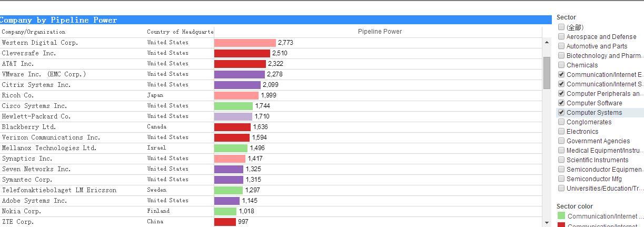Click the Cleversafe Inc. red bar
The height and width of the screenshot is (227, 644).
coord(242,53)
